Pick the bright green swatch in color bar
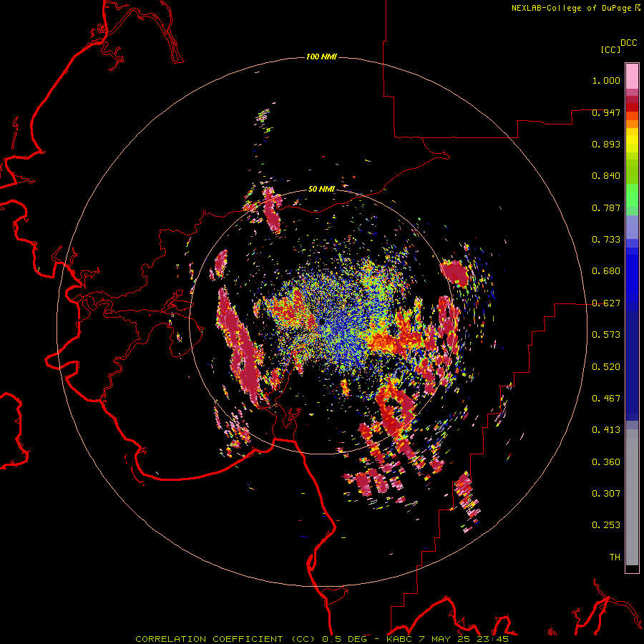The width and height of the screenshot is (644, 644). pyautogui.click(x=632, y=195)
